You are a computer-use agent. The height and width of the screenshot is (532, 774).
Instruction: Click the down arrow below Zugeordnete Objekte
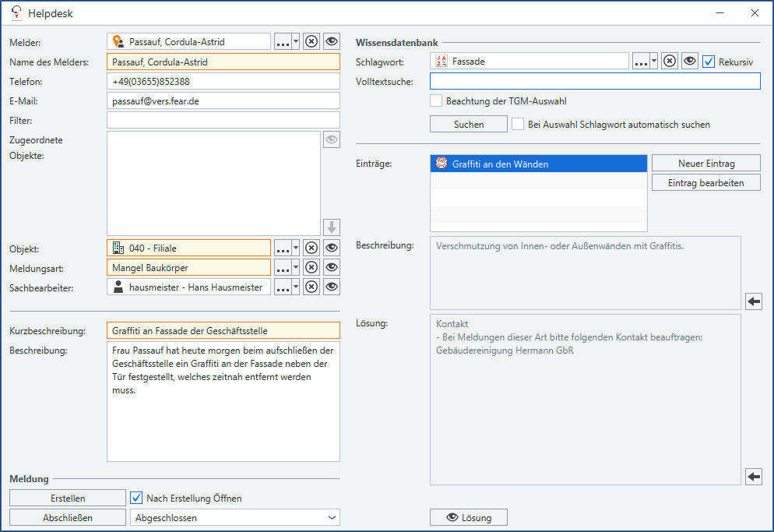click(x=332, y=227)
